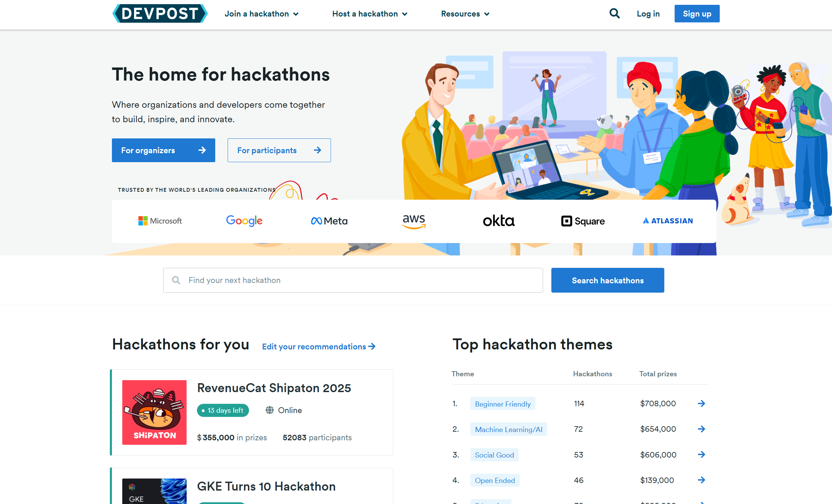Click the Atlassian logo
The width and height of the screenshot is (832, 504).
[668, 221]
